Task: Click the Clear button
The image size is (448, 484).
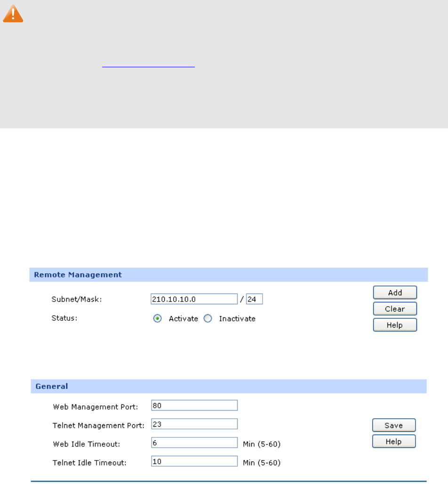Action: click(x=395, y=309)
